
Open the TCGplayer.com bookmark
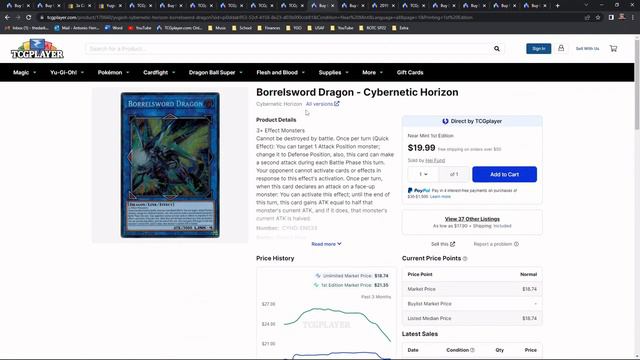tap(180, 28)
